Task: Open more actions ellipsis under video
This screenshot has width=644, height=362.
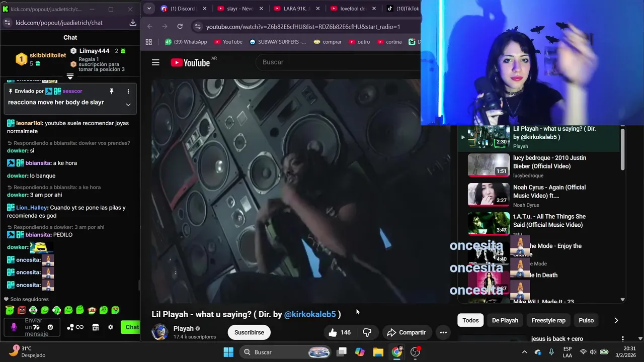Action: click(443, 332)
